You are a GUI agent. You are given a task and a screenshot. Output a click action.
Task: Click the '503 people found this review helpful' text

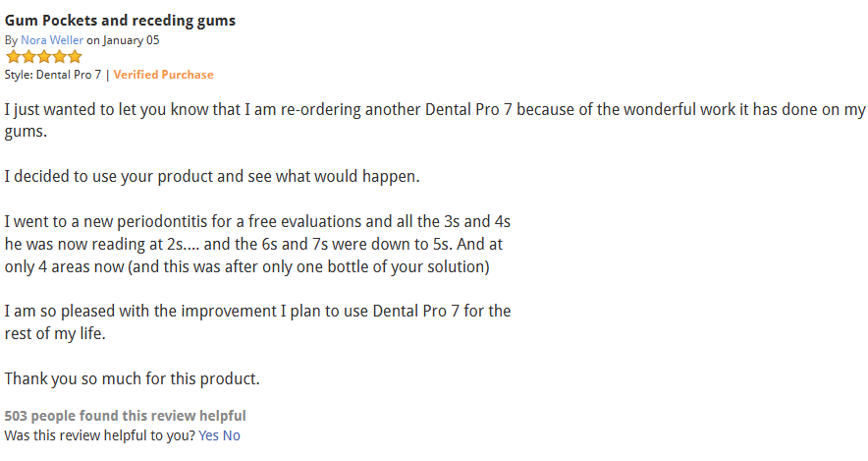(x=125, y=416)
